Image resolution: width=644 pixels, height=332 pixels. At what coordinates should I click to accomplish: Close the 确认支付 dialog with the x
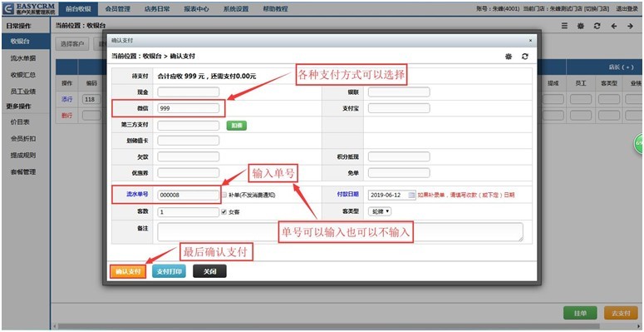(530, 41)
